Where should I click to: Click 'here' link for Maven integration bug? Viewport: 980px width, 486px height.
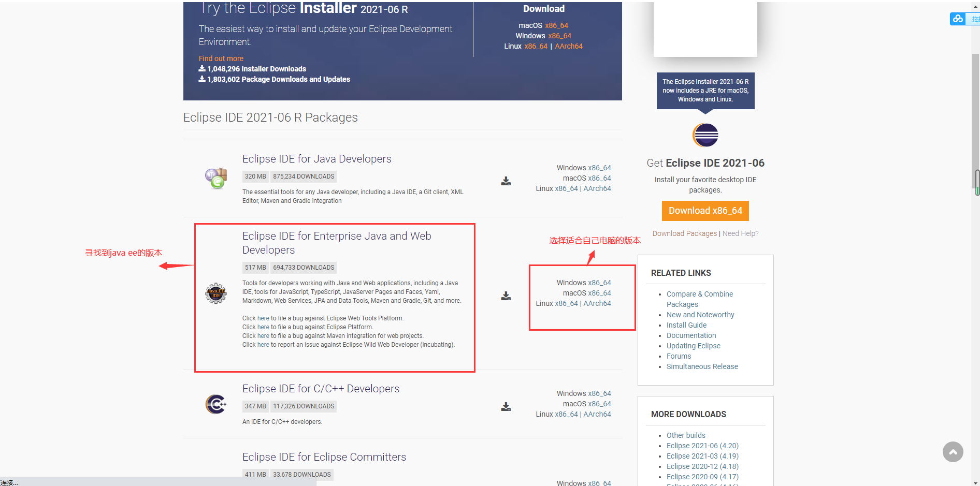tap(263, 336)
